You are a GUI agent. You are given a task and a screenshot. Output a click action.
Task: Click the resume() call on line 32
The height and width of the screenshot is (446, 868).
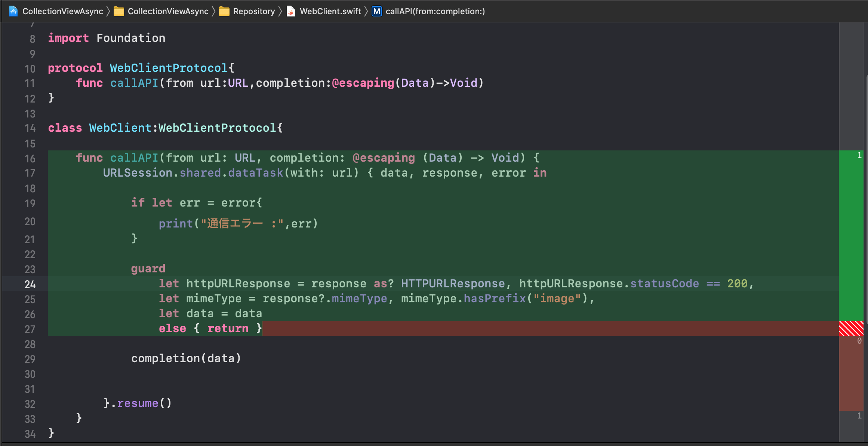(138, 403)
